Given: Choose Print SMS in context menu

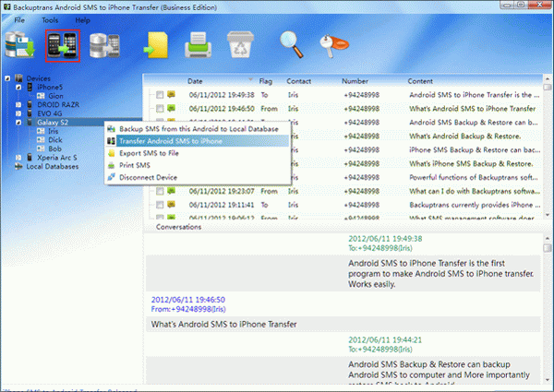Looking at the screenshot, I should click(x=198, y=165).
